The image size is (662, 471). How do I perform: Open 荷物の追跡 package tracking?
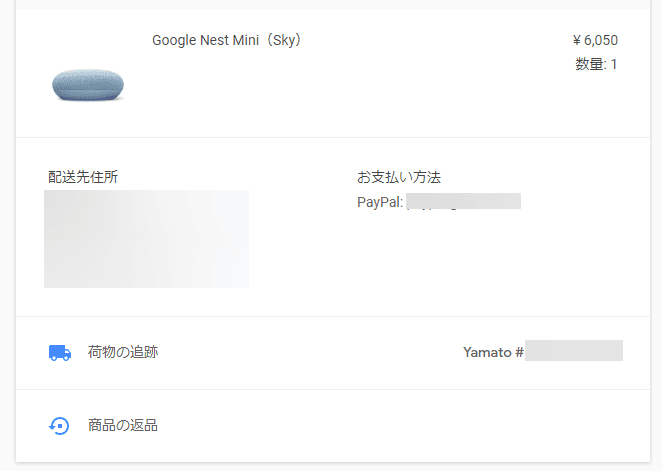coord(123,352)
